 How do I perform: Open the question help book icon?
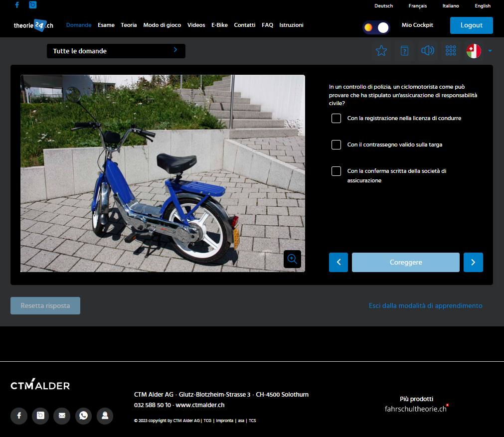click(x=405, y=51)
